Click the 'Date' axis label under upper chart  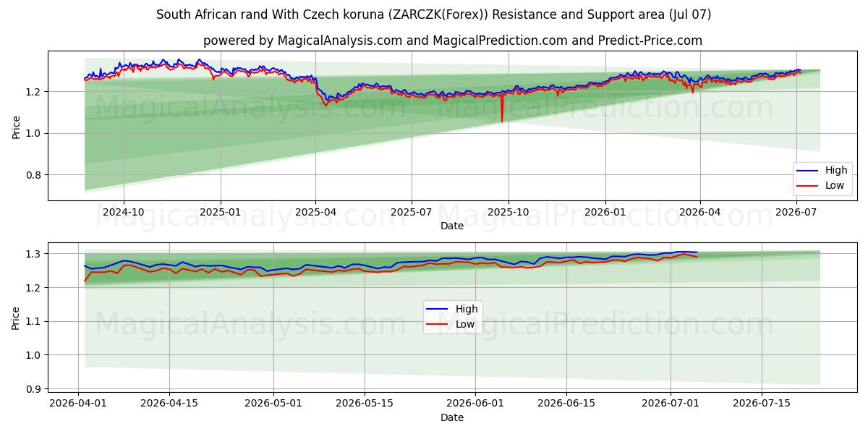pyautogui.click(x=452, y=226)
